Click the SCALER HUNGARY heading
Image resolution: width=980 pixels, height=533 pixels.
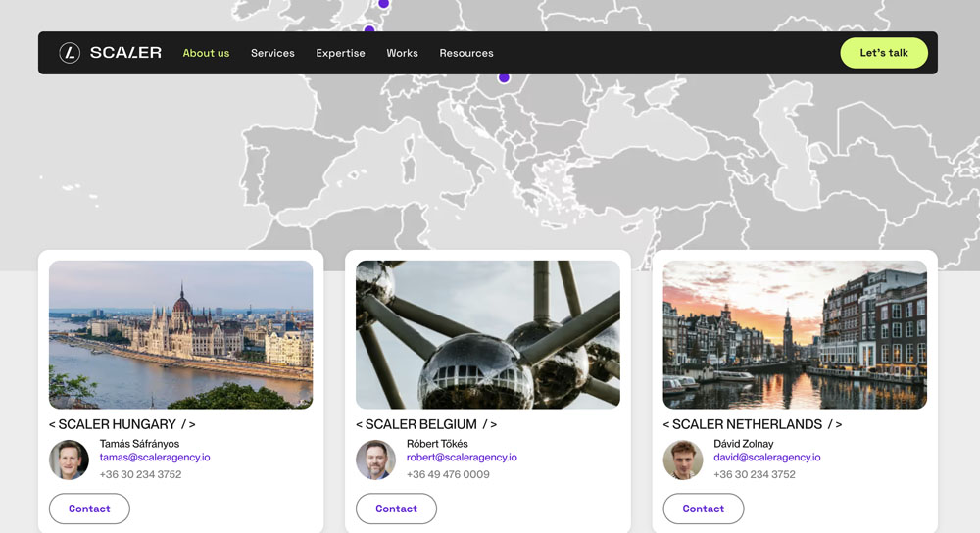[122, 424]
